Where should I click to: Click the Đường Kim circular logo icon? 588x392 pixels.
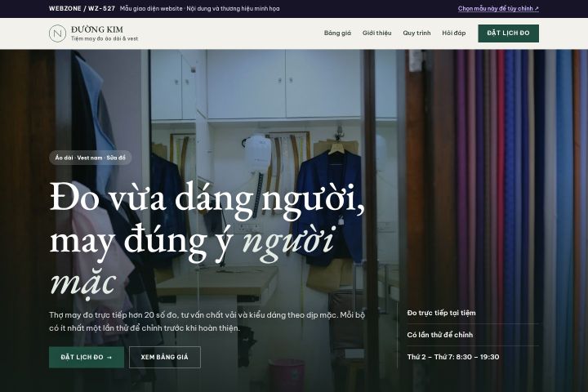57,33
